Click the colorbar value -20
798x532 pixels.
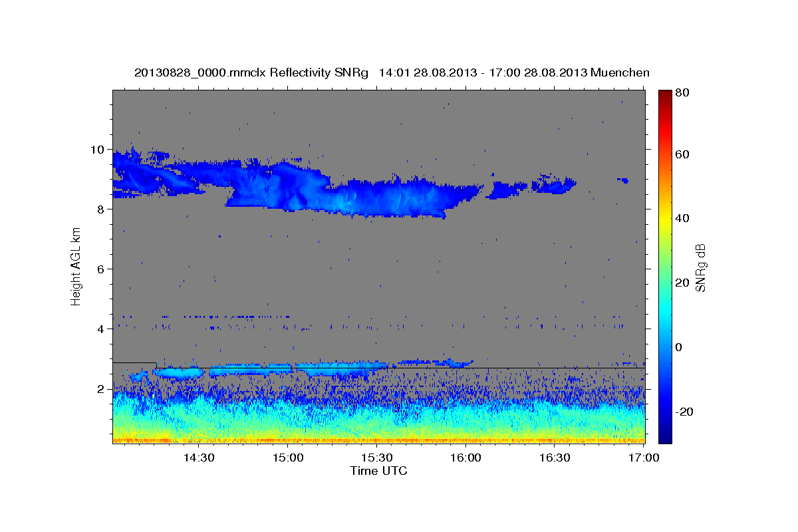point(683,412)
